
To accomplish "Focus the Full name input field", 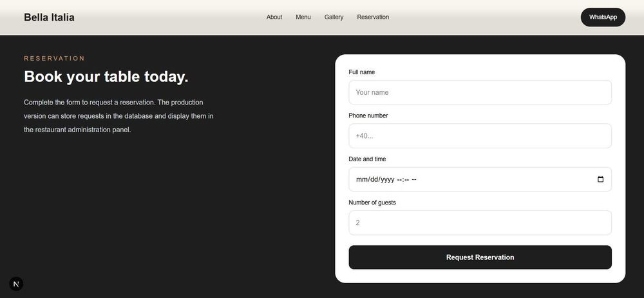I will pos(480,92).
